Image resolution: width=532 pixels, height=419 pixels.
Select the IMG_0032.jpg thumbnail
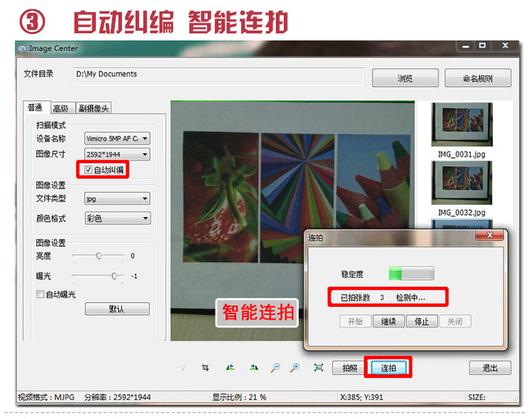(x=462, y=183)
